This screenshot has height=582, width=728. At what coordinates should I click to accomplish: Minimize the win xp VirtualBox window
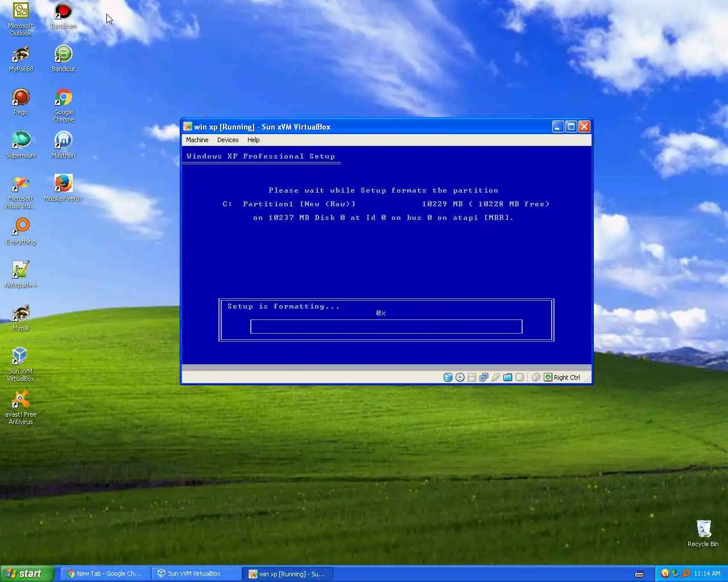point(558,127)
